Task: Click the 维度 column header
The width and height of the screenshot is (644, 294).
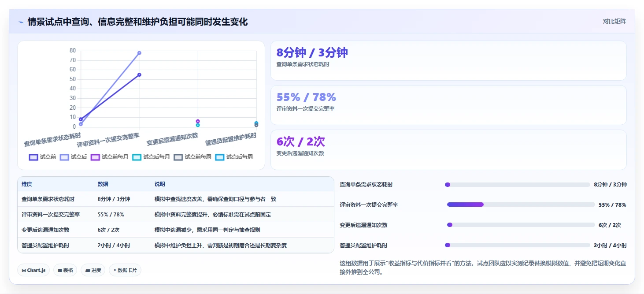Action: point(27,184)
